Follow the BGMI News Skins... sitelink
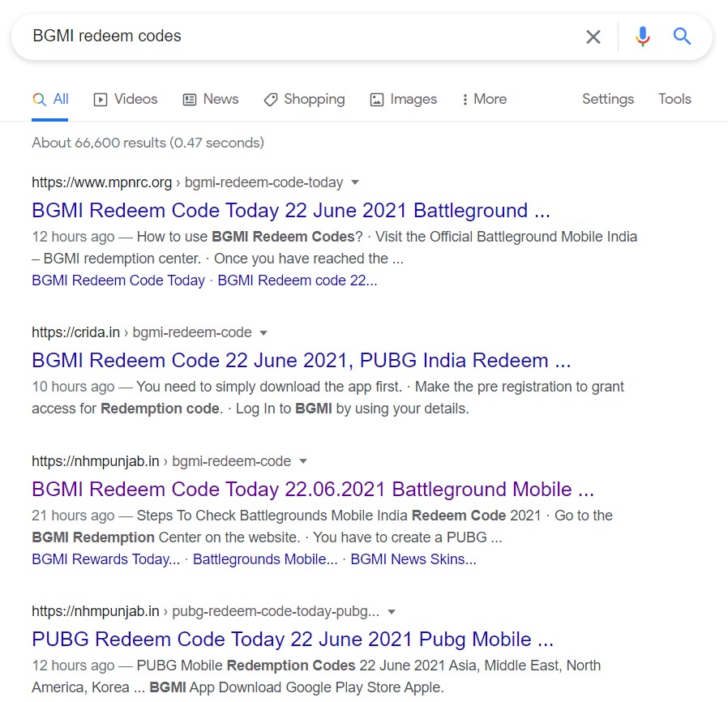 click(x=413, y=559)
